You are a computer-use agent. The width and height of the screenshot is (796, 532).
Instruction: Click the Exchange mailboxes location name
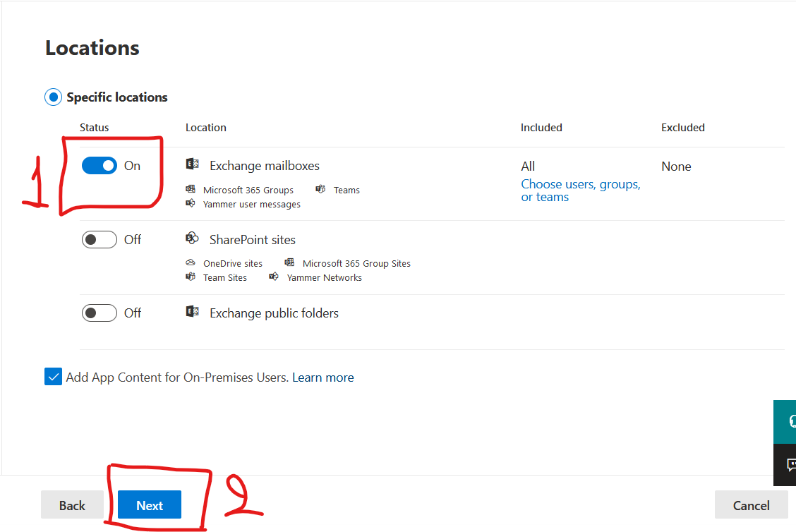265,166
